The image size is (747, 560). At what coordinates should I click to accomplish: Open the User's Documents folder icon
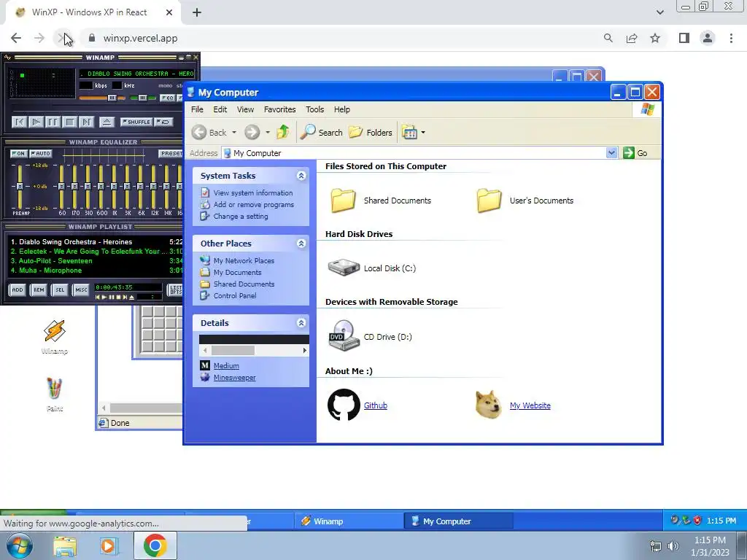pos(489,200)
